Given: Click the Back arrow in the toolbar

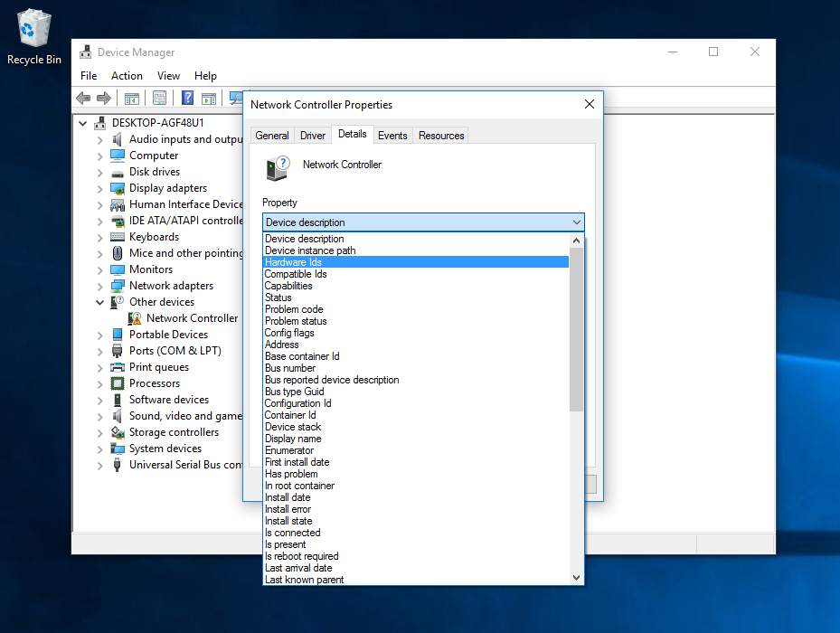Looking at the screenshot, I should coord(83,98).
